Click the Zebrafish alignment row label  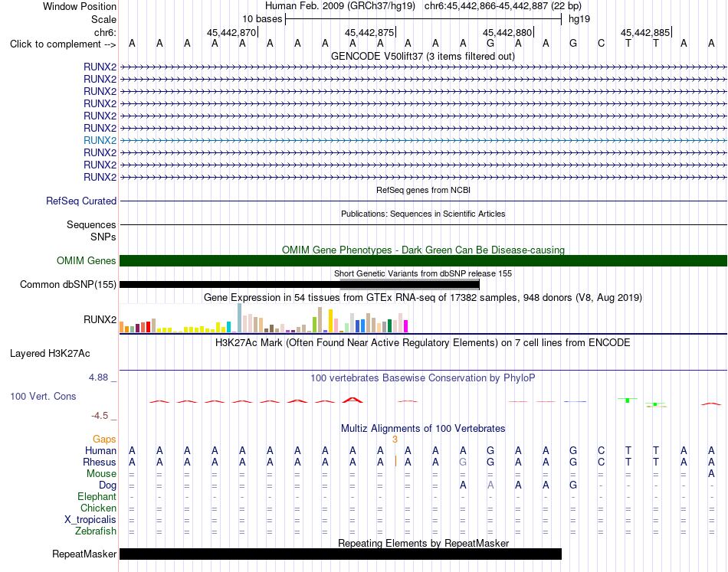point(96,531)
